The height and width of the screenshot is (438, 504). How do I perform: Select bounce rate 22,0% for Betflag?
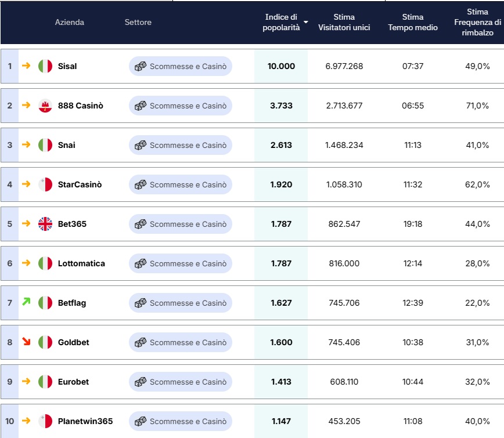[x=477, y=303]
